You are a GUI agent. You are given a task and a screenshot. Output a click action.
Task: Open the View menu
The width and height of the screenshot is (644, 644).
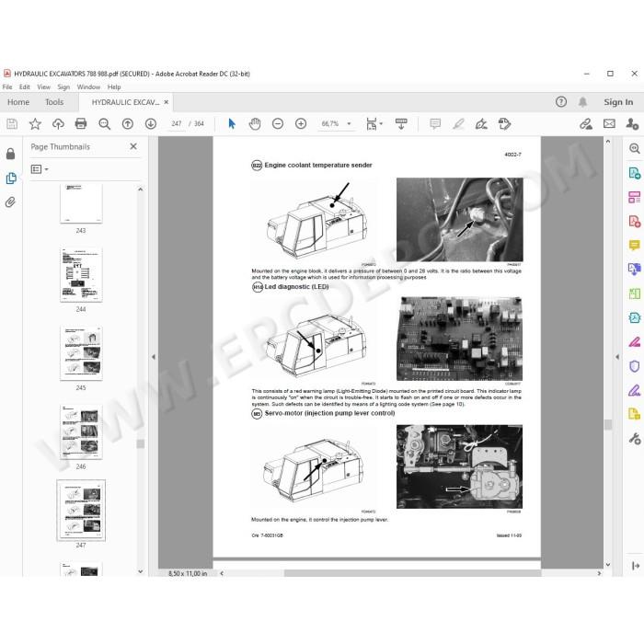[x=43, y=87]
